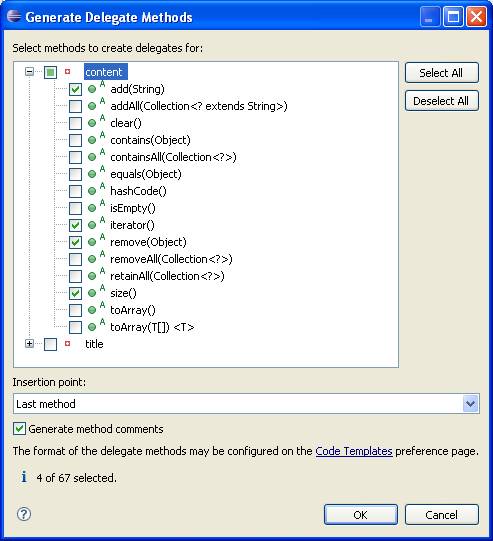493x541 pixels.
Task: Uncheck the iterator() method checkbox
Action: [75, 225]
